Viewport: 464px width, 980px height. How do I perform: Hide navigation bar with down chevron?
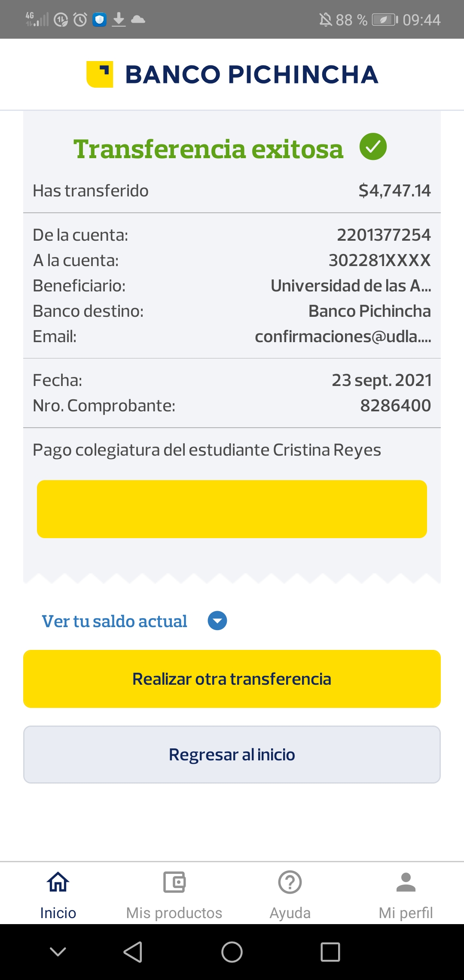(58, 952)
